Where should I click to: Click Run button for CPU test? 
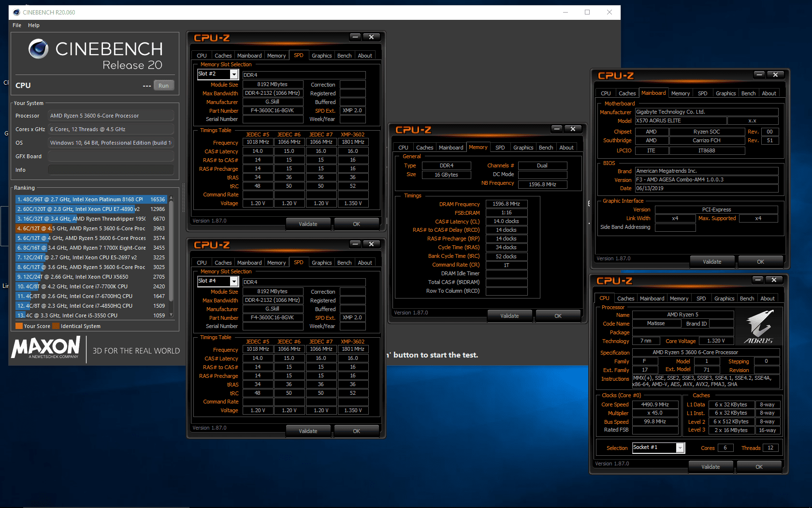tap(164, 86)
